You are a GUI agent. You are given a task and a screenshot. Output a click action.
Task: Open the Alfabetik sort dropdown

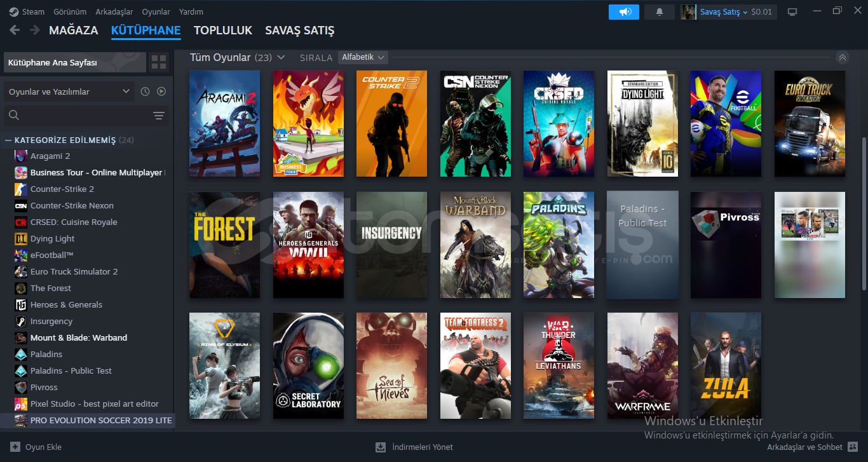(363, 57)
